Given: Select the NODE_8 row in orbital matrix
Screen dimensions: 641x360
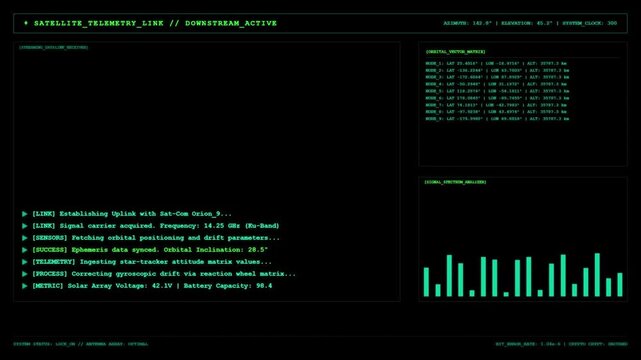Looking at the screenshot, I should (496, 112).
